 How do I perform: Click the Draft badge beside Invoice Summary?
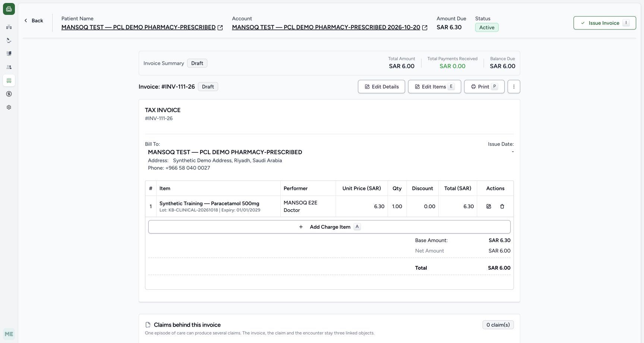click(197, 63)
